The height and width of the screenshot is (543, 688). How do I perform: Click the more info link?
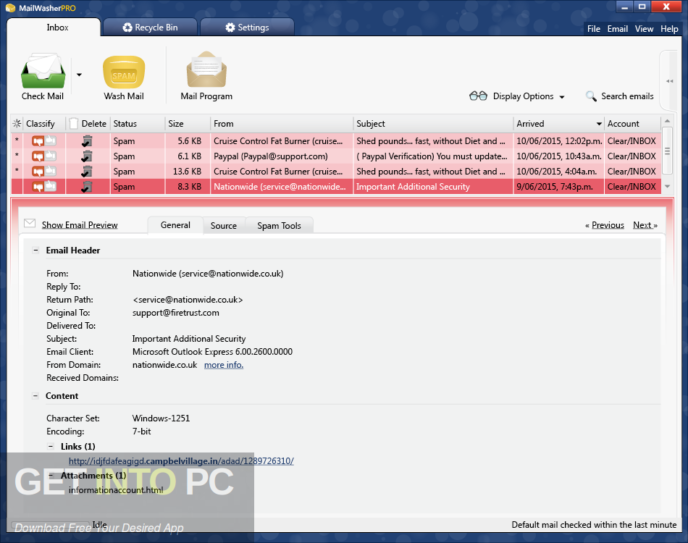223,365
